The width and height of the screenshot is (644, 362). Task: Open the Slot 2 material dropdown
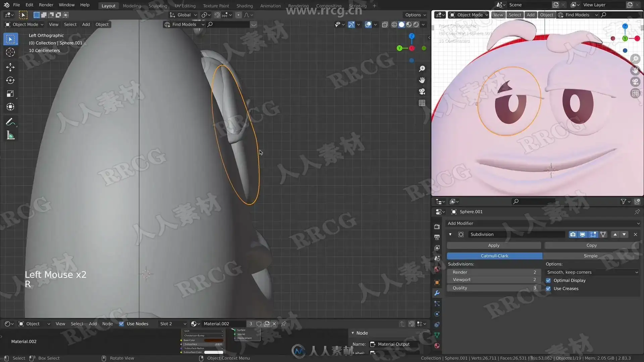click(173, 324)
